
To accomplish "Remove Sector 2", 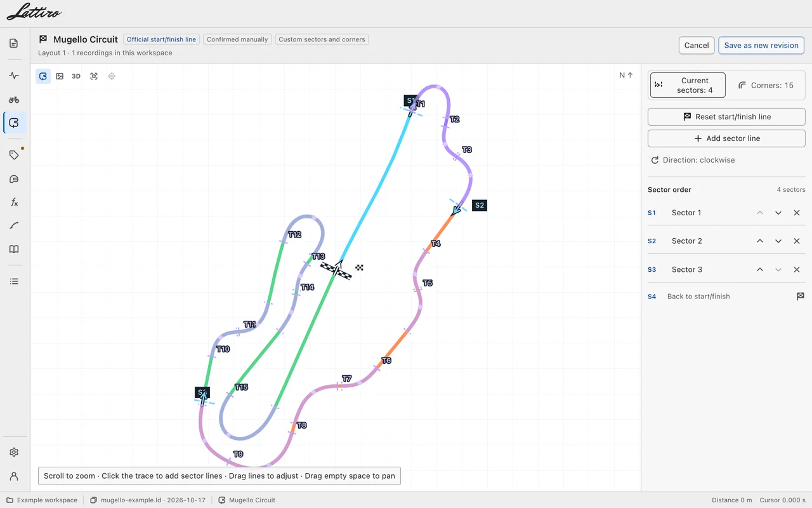I will pos(797,241).
